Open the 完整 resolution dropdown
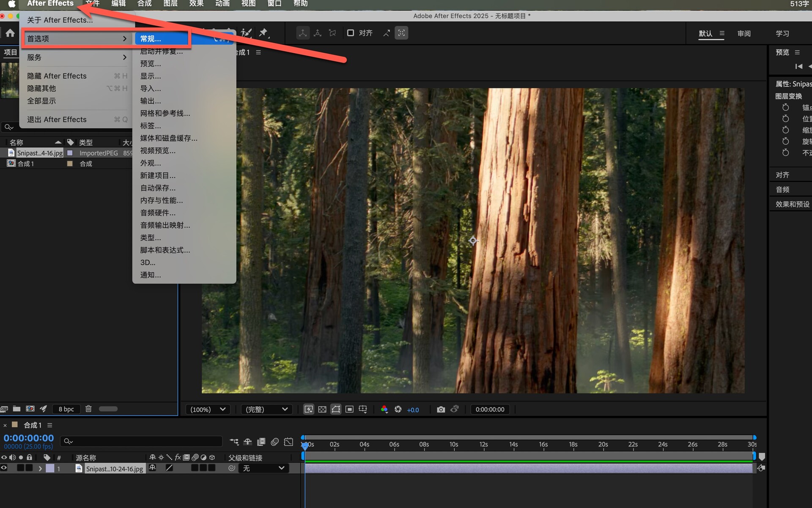The height and width of the screenshot is (508, 812). (266, 409)
